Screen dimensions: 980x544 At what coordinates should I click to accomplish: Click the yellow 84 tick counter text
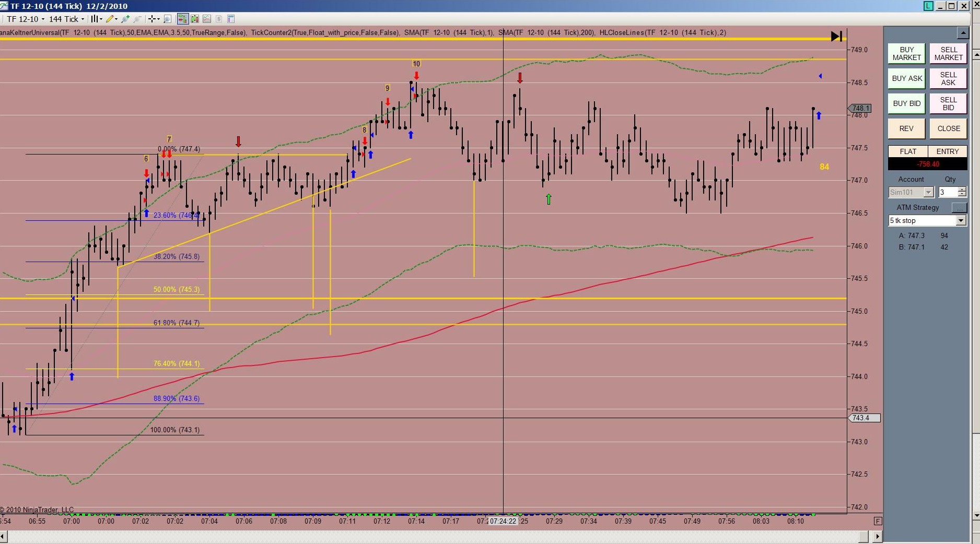pos(824,167)
